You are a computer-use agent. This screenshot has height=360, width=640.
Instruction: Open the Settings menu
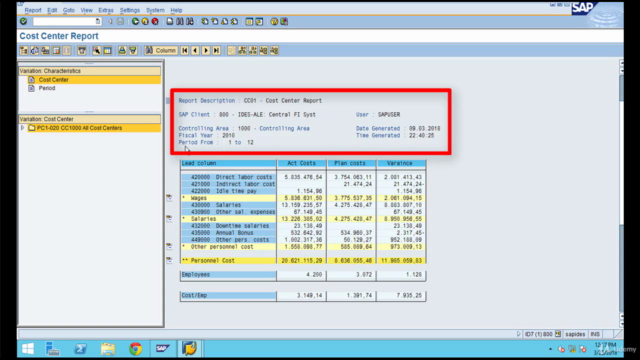coord(130,10)
